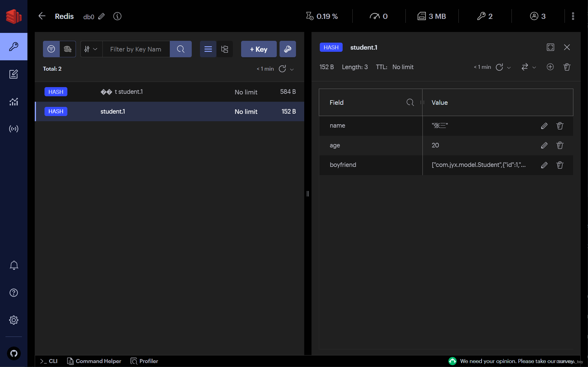Delete the student.1 key with trash icon
Image resolution: width=588 pixels, height=367 pixels.
[x=567, y=67]
